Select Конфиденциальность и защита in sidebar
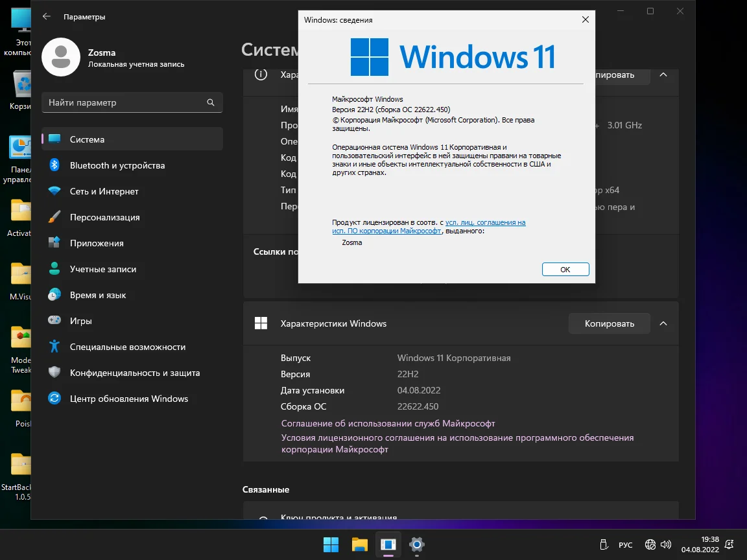The width and height of the screenshot is (747, 560). pyautogui.click(x=134, y=373)
